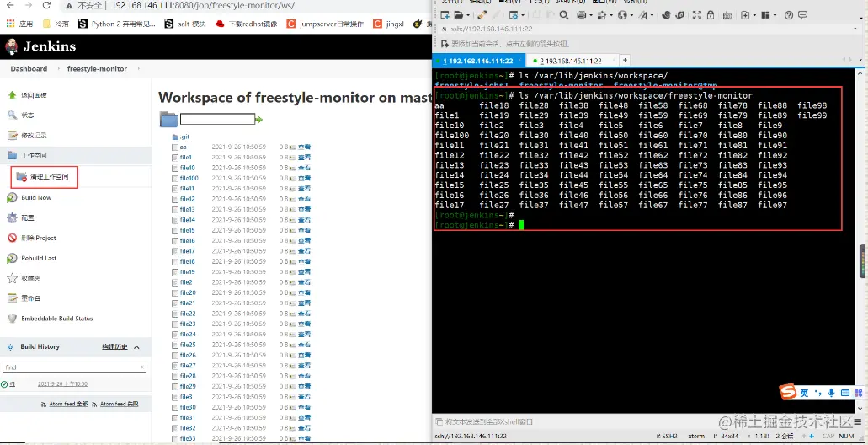Open the Xshell tab list dropdown
The width and height of the screenshot is (868, 445).
[860, 60]
